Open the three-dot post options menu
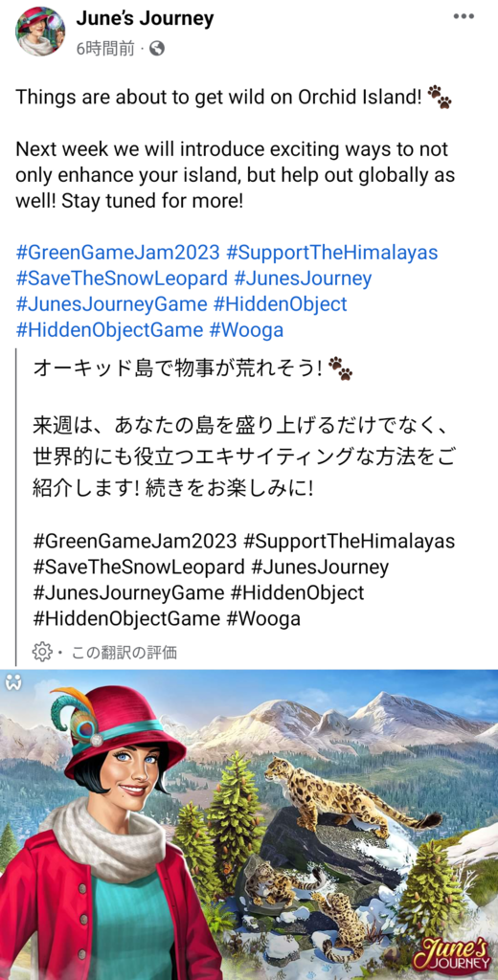 click(464, 16)
